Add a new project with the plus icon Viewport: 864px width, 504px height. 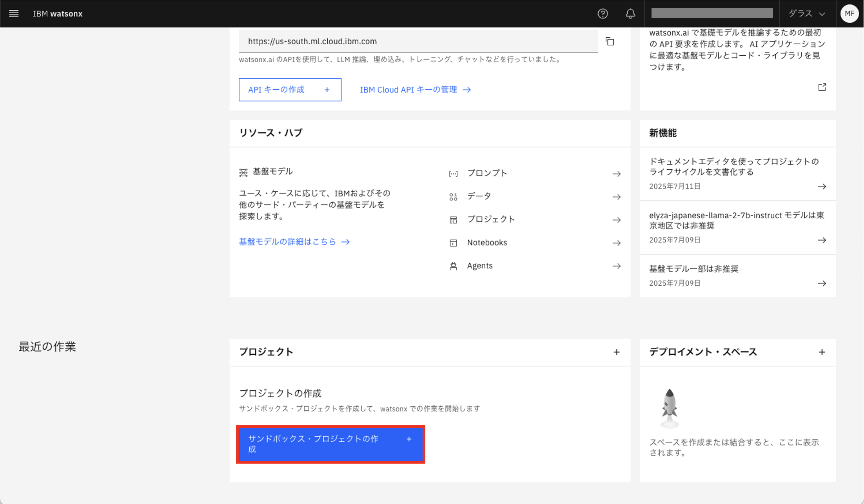click(616, 352)
